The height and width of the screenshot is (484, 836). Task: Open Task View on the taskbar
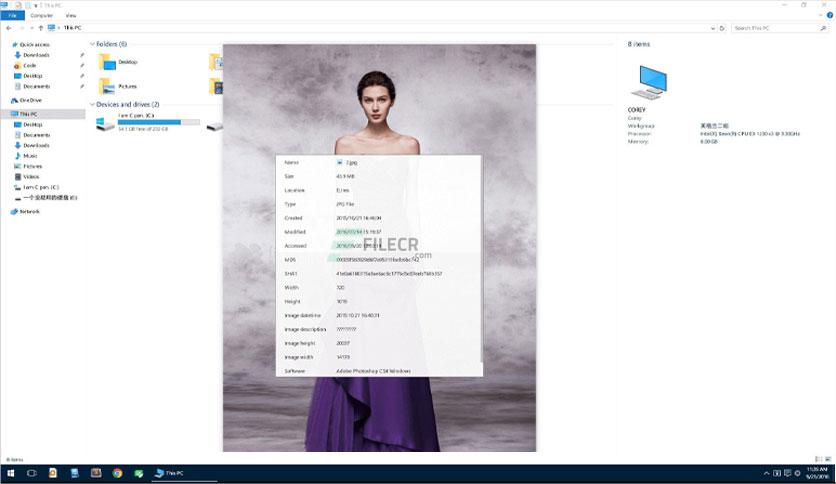[x=31, y=473]
